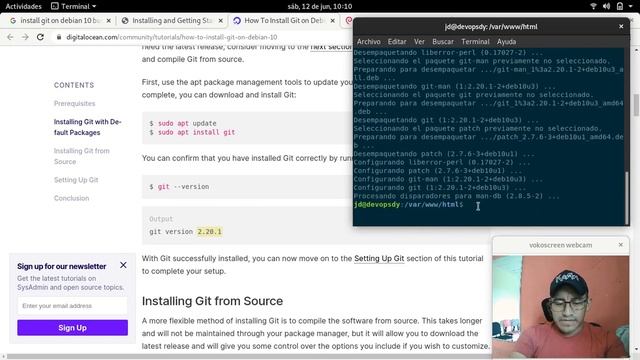
Task: Click the CONTENTS sidebar heading
Action: pos(74,85)
